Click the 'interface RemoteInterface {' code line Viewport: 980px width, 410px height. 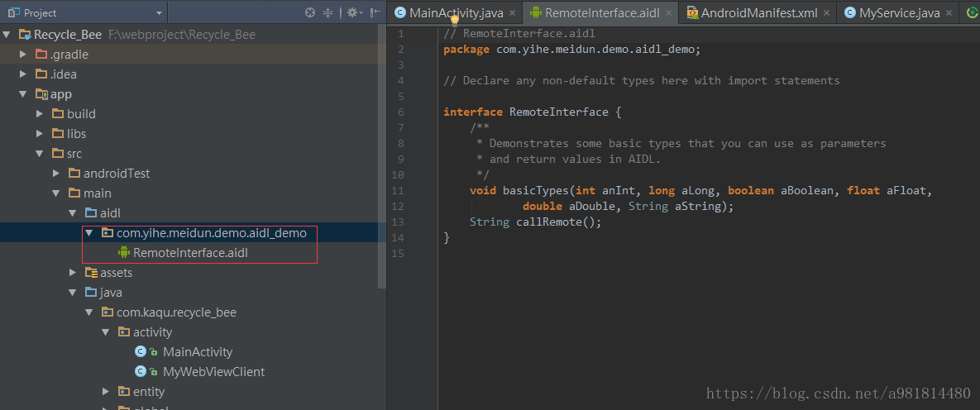pos(533,112)
